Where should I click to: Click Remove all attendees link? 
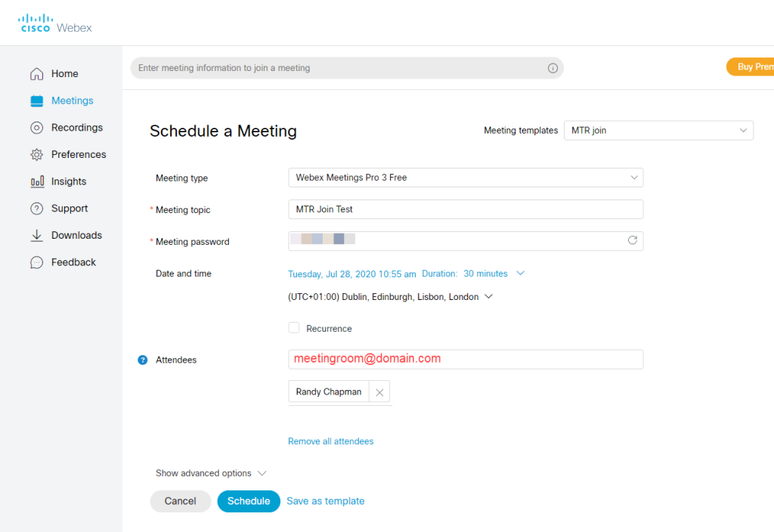click(330, 441)
